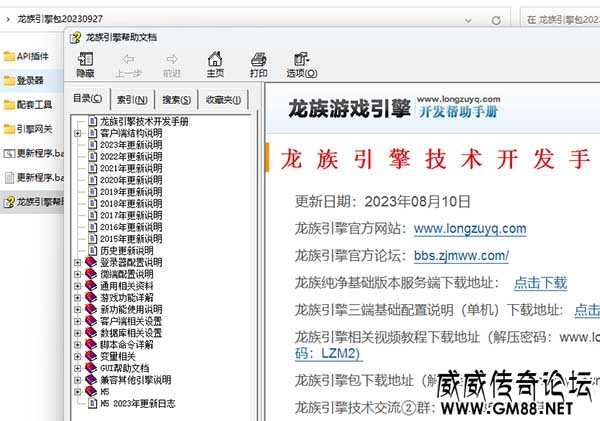Select the 登录器 folder in Explorer

(24, 80)
